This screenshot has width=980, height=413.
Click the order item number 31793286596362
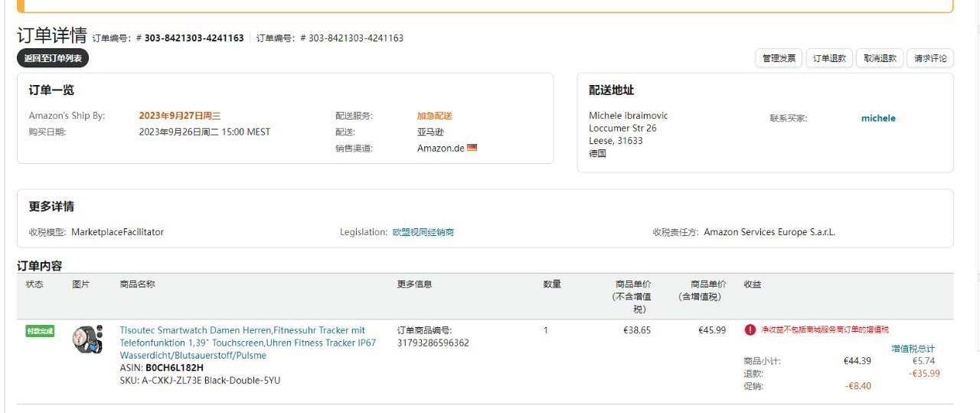point(433,343)
